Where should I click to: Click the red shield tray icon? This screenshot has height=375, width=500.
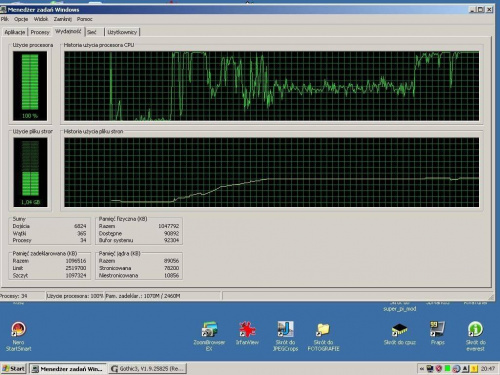(439, 369)
